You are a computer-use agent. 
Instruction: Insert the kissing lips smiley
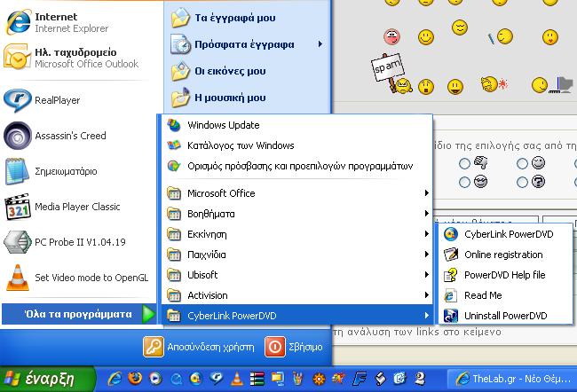550,37
